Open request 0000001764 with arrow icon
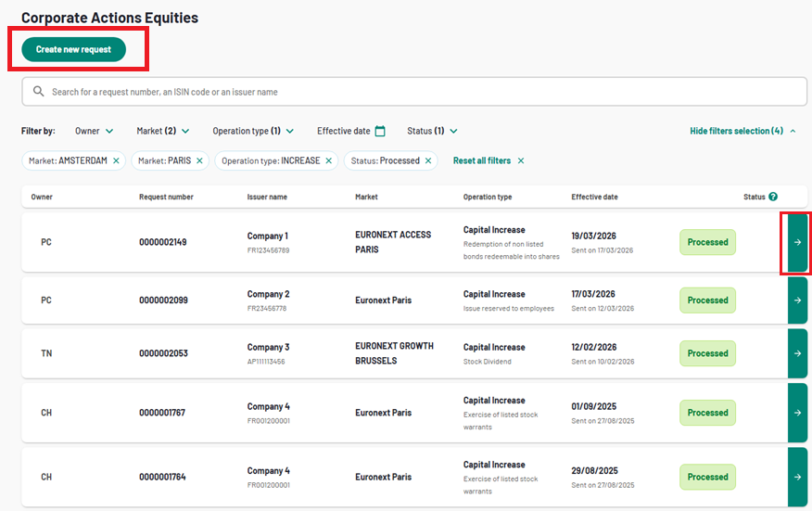Image resolution: width=812 pixels, height=511 pixels. (797, 477)
